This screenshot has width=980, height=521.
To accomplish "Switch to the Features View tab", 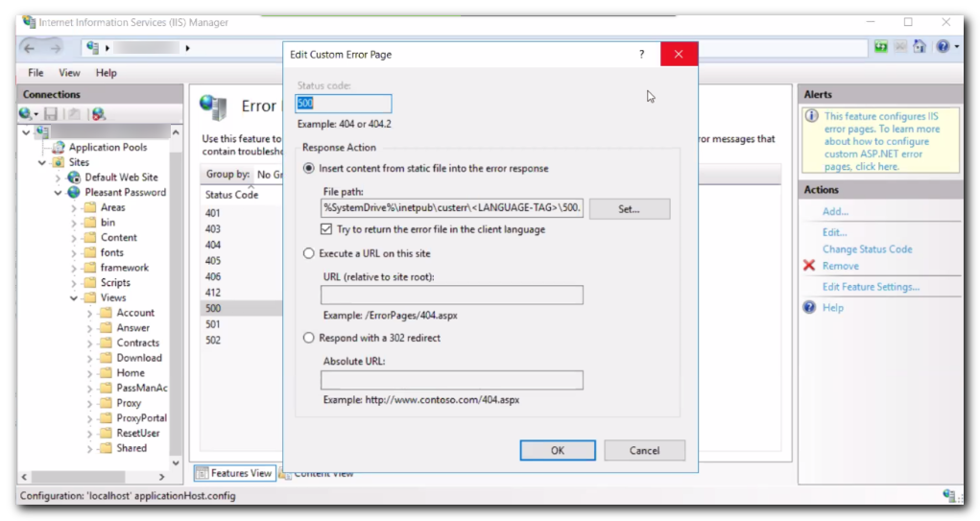I will point(234,474).
